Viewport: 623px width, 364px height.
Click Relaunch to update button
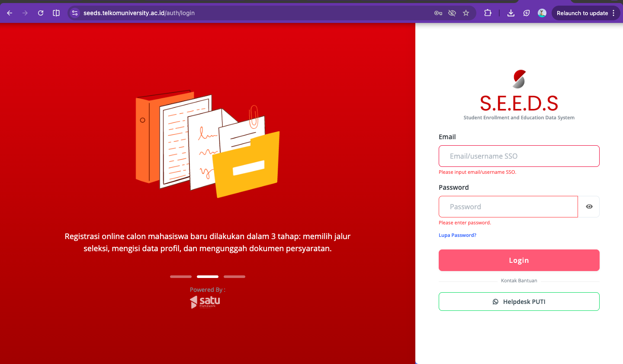[x=582, y=13]
